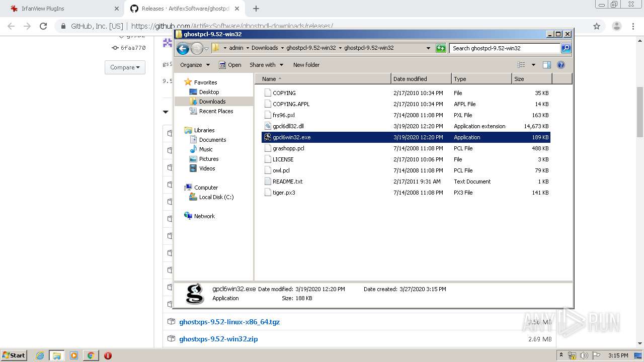Select gpcl6win32.exe application

406,137
